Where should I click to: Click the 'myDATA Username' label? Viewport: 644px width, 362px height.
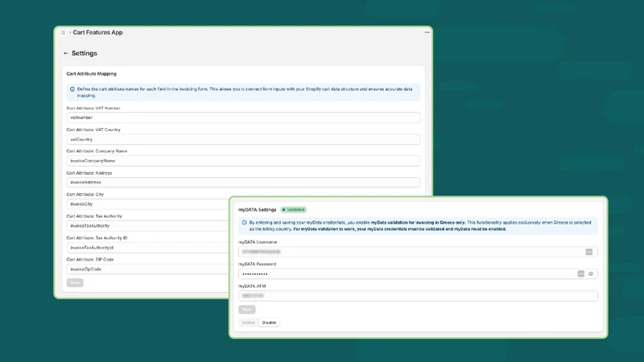coord(258,242)
